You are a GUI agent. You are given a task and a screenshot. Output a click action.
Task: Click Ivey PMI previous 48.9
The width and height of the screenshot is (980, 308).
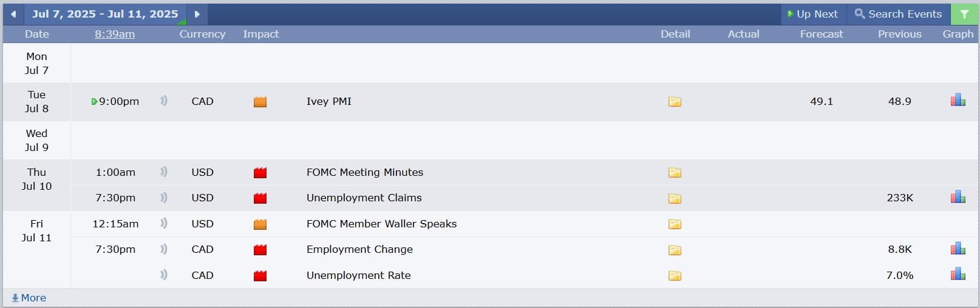[900, 101]
